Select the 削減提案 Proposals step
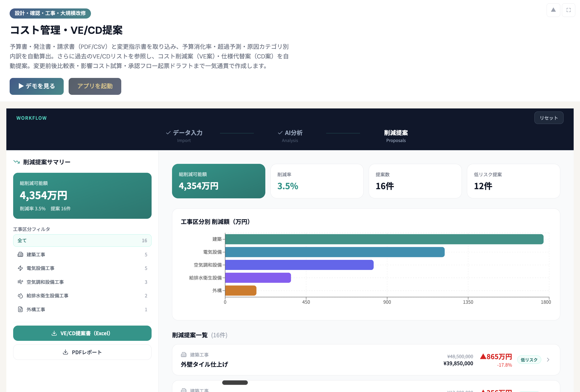Screen dimensions: 580x392 tap(396, 136)
